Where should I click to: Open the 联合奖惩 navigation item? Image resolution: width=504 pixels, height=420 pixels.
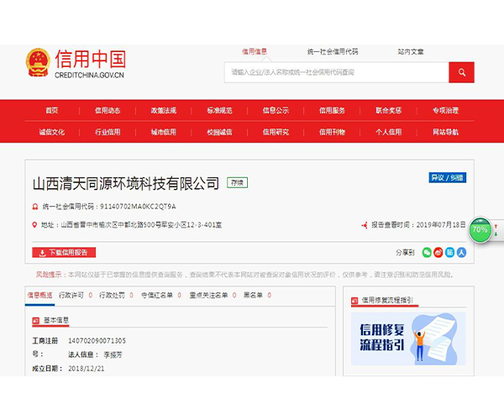click(389, 111)
